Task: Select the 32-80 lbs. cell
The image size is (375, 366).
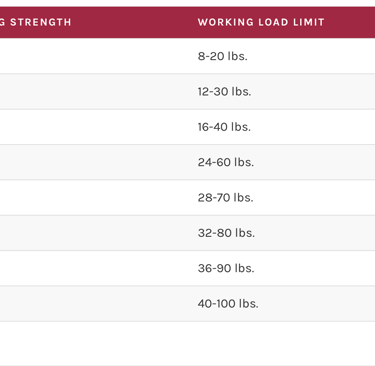Action: coord(226,233)
